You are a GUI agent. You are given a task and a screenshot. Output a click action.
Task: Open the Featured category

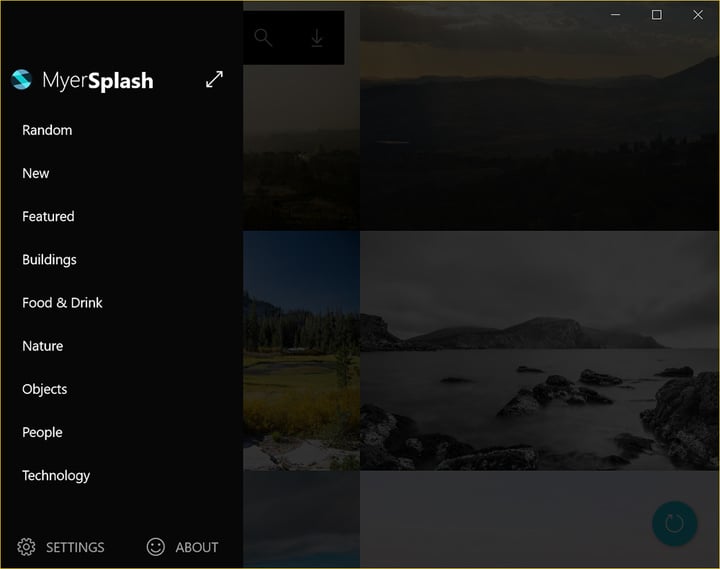click(48, 217)
